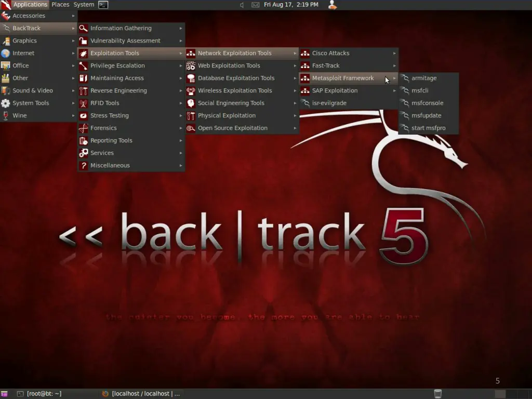The height and width of the screenshot is (399, 532).
Task: Launch armitage from Metasploit submenu
Action: tap(429, 78)
